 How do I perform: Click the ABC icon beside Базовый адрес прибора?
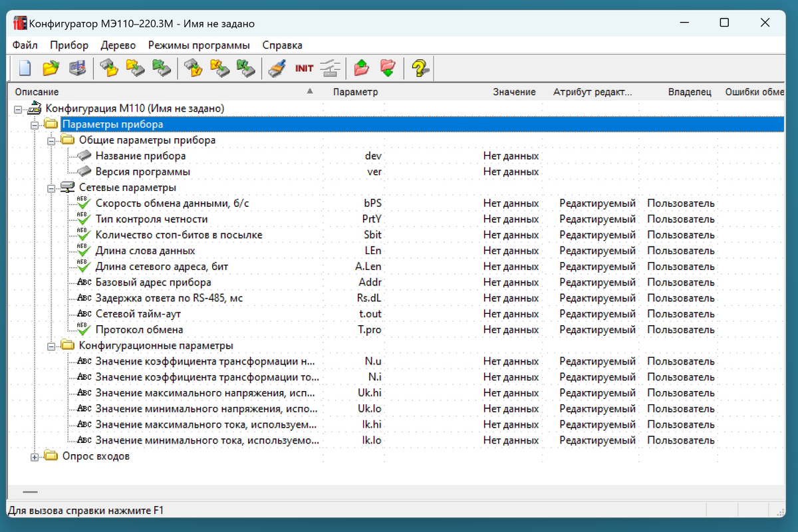(84, 282)
